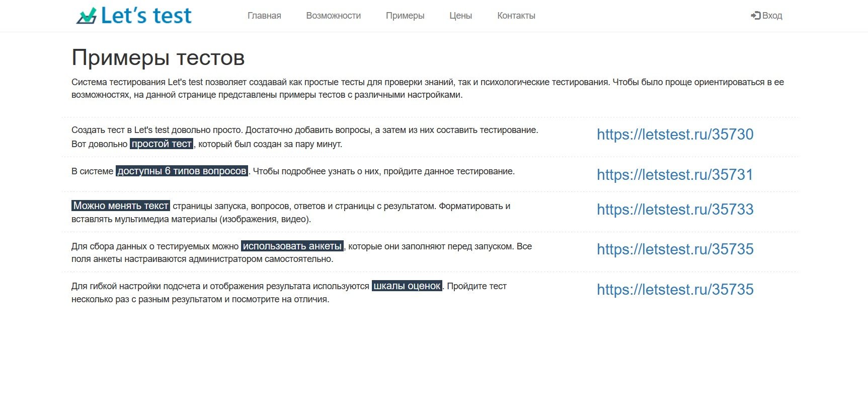This screenshot has width=868, height=400.
Task: Follow the использовать анкеты highlighted link
Action: tap(292, 246)
